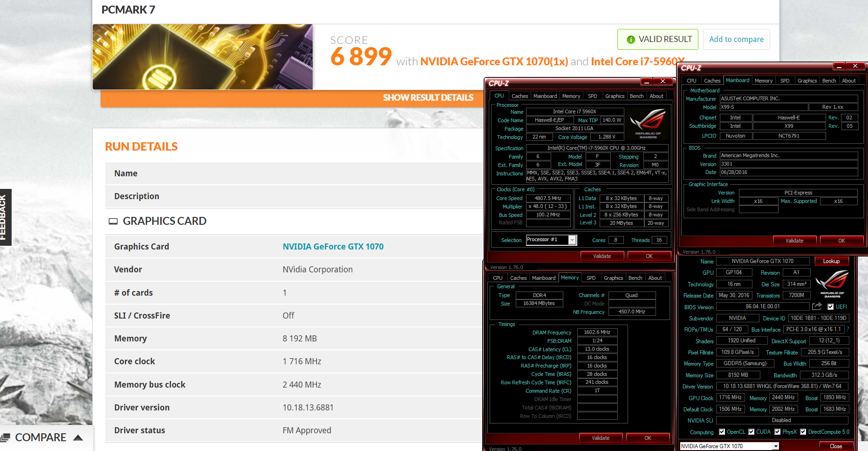Click the question mark beside Bus Interface
The image size is (868, 451).
[847, 329]
